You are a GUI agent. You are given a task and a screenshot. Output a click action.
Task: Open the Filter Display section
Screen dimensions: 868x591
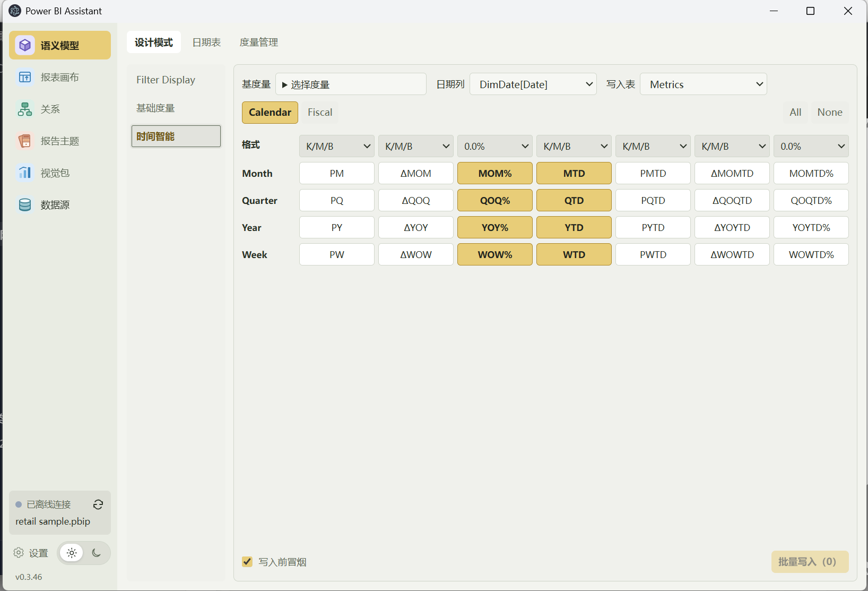tap(176, 80)
